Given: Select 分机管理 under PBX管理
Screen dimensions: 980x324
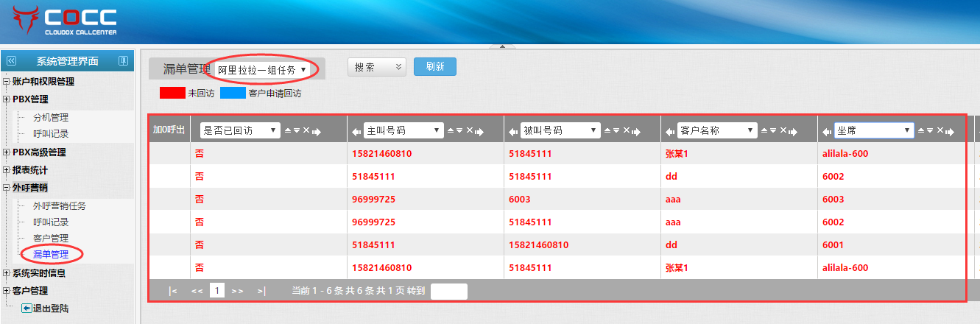Looking at the screenshot, I should click(x=51, y=118).
